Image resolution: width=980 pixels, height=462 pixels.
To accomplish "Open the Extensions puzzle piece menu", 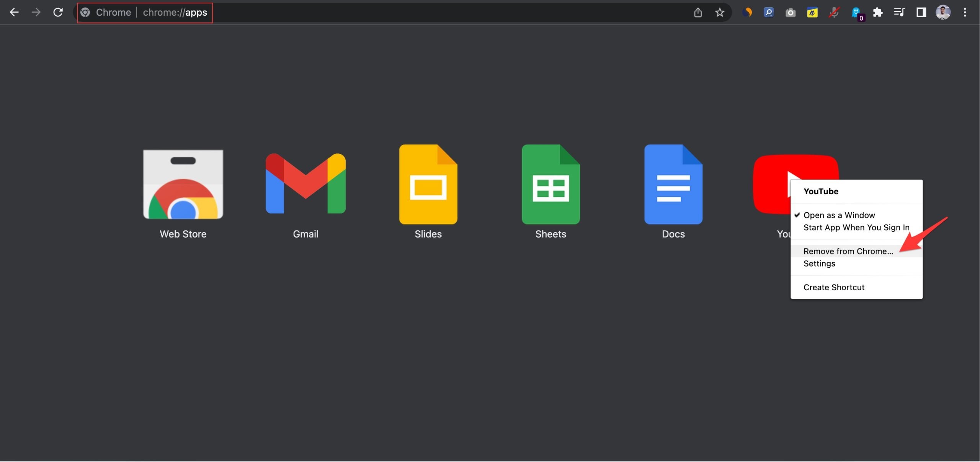I will [x=878, y=13].
